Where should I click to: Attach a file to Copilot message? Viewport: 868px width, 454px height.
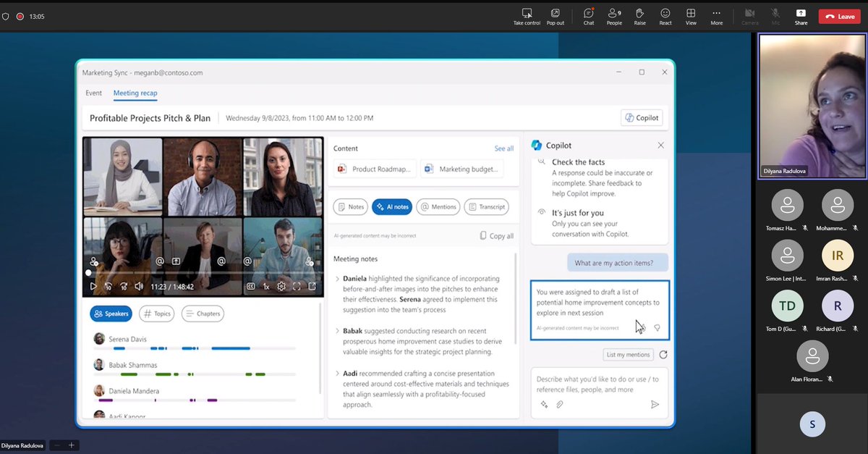point(559,405)
